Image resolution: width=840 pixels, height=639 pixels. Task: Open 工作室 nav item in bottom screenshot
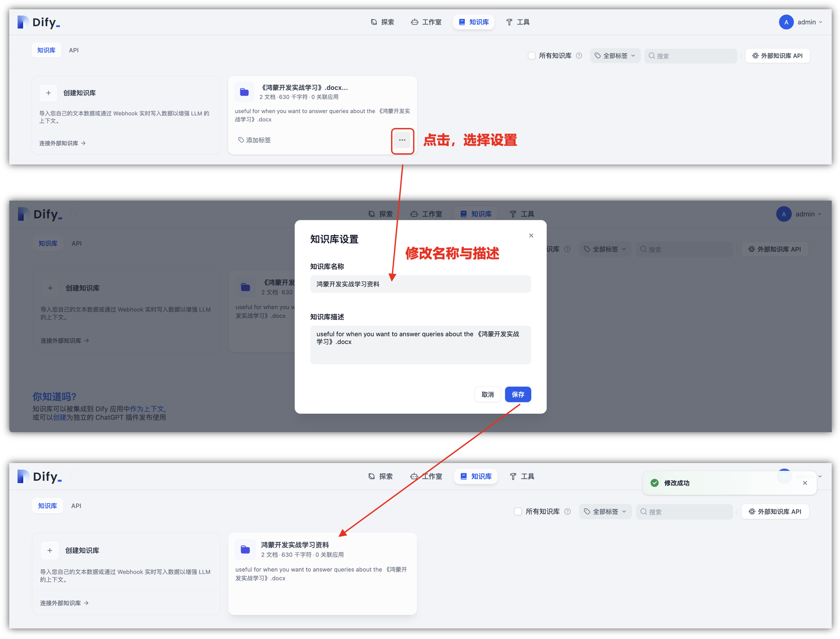coord(426,476)
